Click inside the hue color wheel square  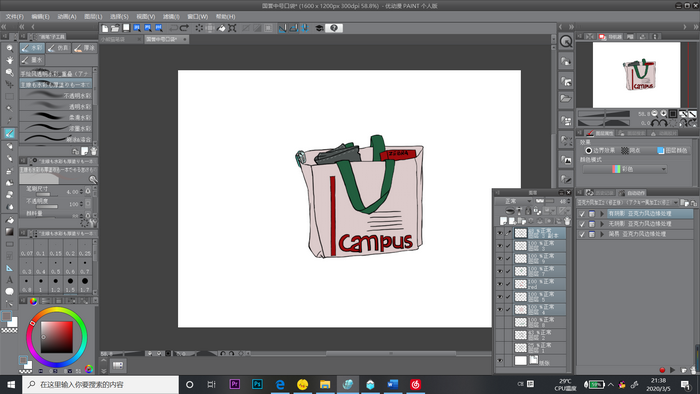coord(57,337)
